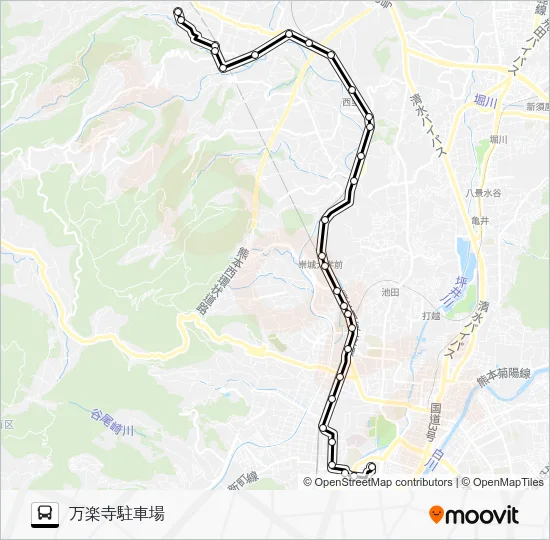Click the 打越 place label
This screenshot has width=550, height=540.
coord(431,315)
